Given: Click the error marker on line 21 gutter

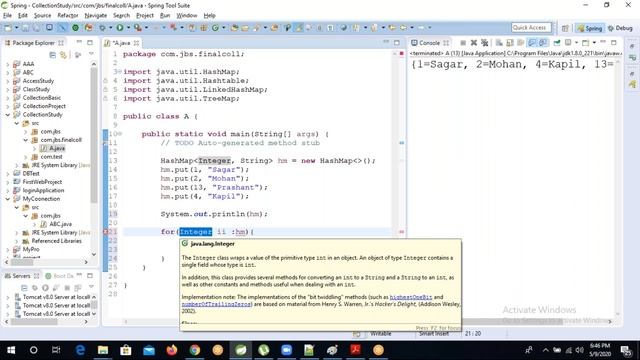Looking at the screenshot, I should pos(105,232).
